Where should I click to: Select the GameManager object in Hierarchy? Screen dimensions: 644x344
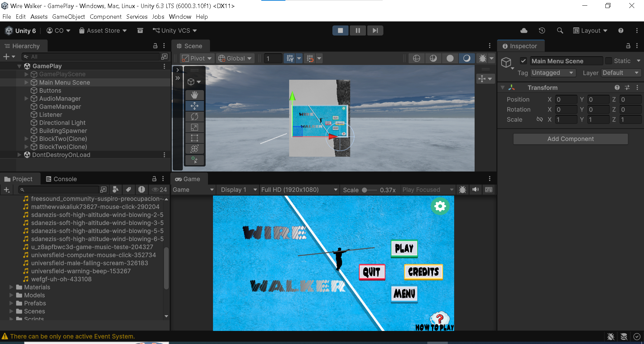tap(60, 107)
